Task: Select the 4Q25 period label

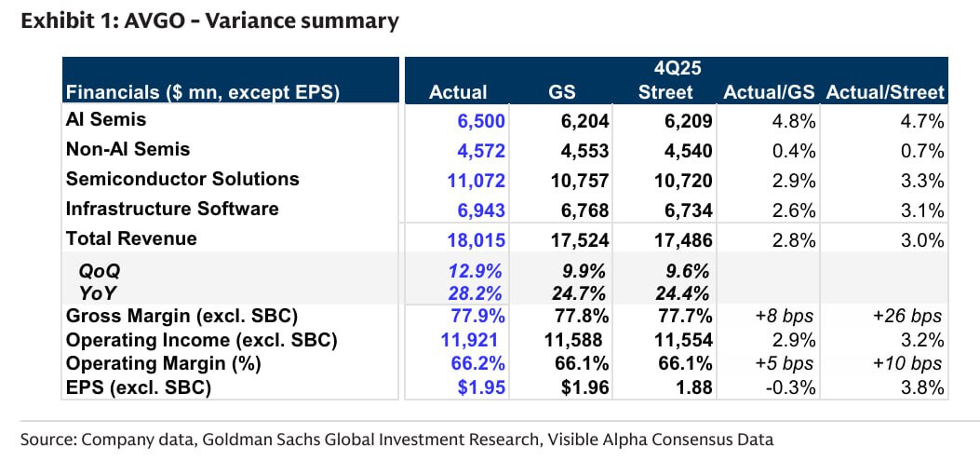Action: pos(665,69)
